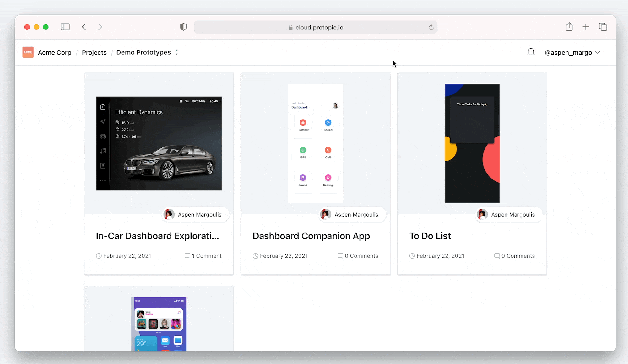Toggle the Safari sidebar icon
Screen dimensions: 628x364
(x=65, y=27)
